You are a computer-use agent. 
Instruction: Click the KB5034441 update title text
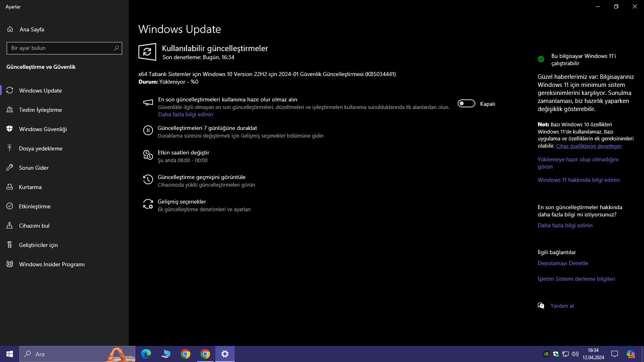pos(267,74)
